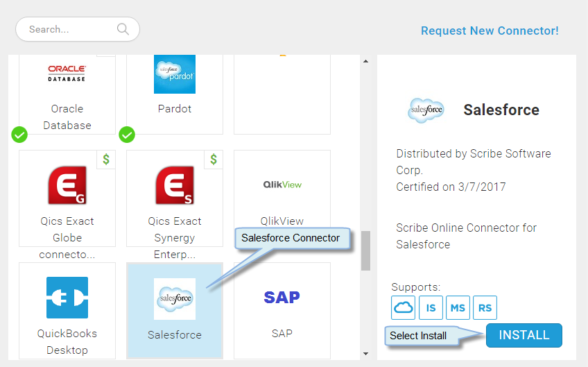This screenshot has width=588, height=367.
Task: Click the dollar badge on Qics Exact Synergy
Action: 214,160
